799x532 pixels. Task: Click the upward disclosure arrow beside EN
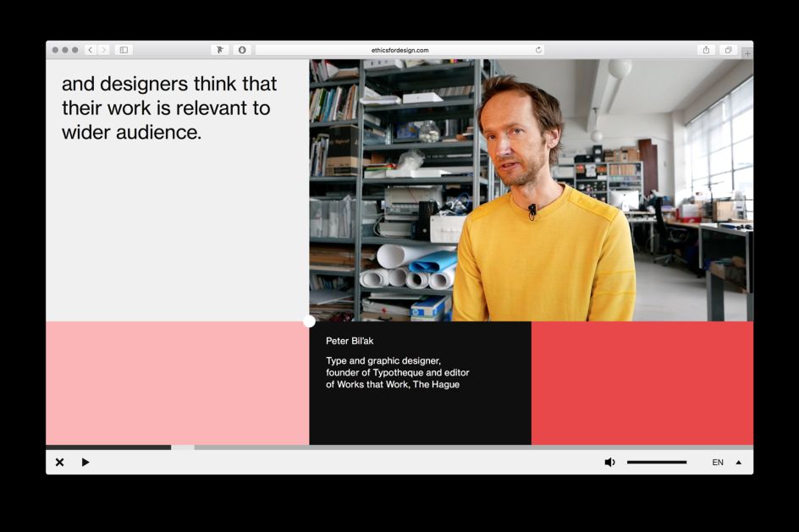[738, 462]
